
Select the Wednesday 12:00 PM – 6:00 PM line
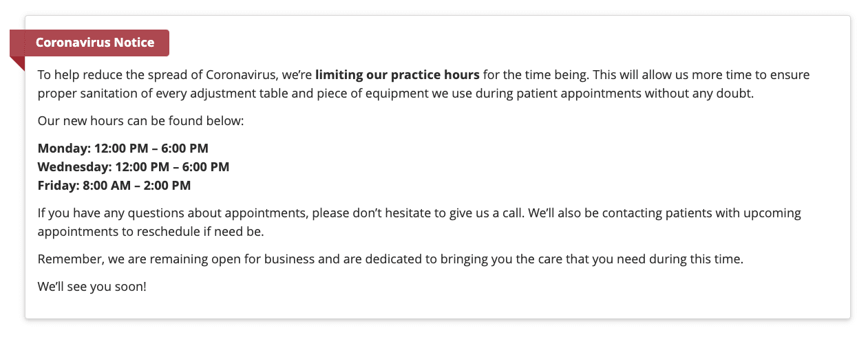[x=134, y=166]
